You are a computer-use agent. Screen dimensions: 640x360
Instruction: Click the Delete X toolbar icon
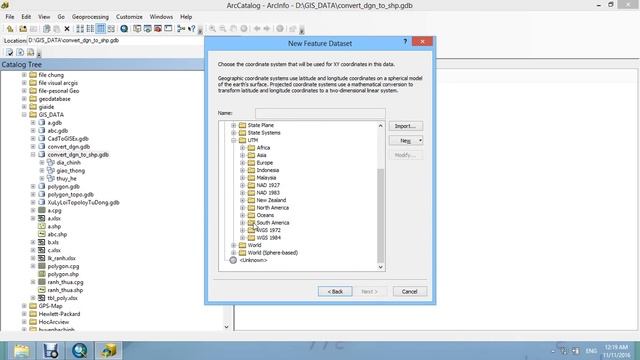67,29
